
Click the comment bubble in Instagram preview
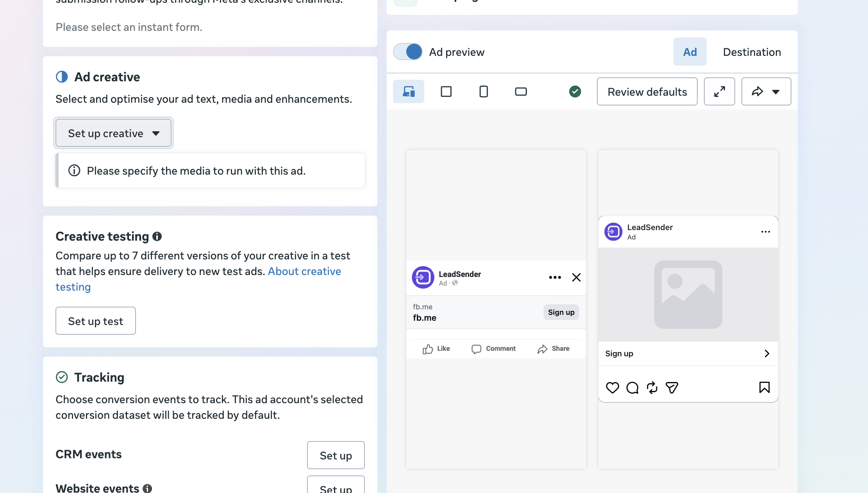(x=632, y=388)
